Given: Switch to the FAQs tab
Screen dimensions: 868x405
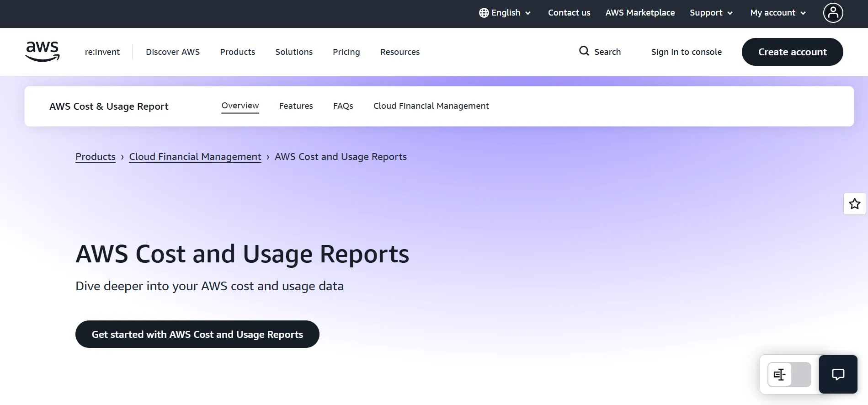Looking at the screenshot, I should (343, 106).
